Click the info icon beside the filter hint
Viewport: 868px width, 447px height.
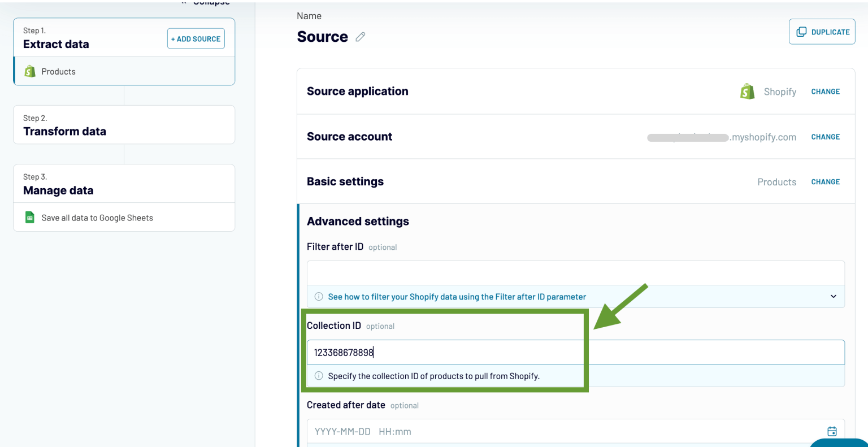point(318,296)
